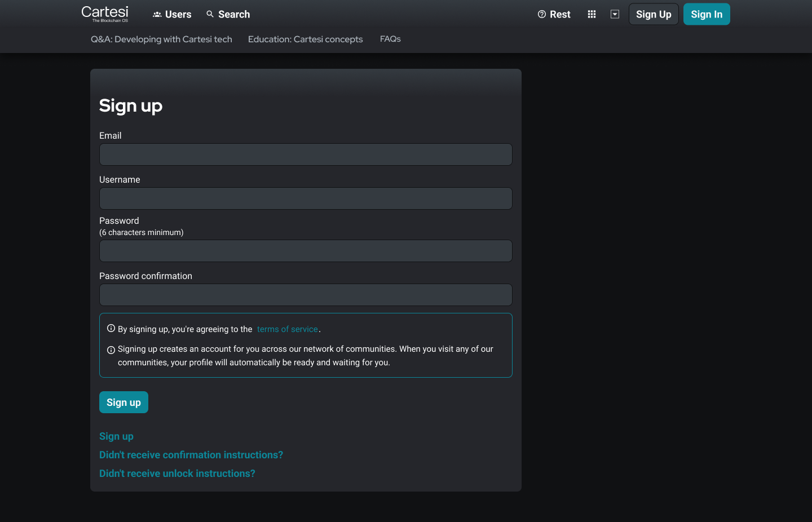
Task: Open the terms of service link
Action: pyautogui.click(x=288, y=329)
